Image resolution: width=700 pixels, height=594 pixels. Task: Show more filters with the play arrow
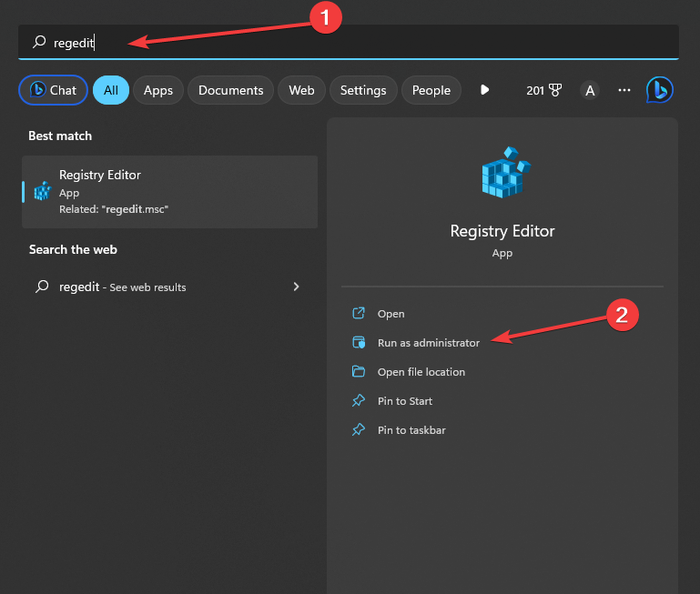tap(485, 90)
